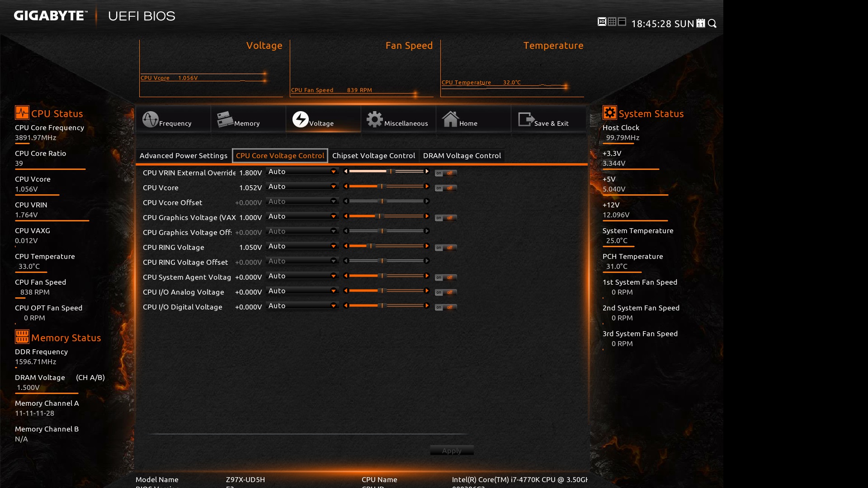Expand the CPU VRIN External Override dropdown
This screenshot has width=868, height=488.
point(302,172)
